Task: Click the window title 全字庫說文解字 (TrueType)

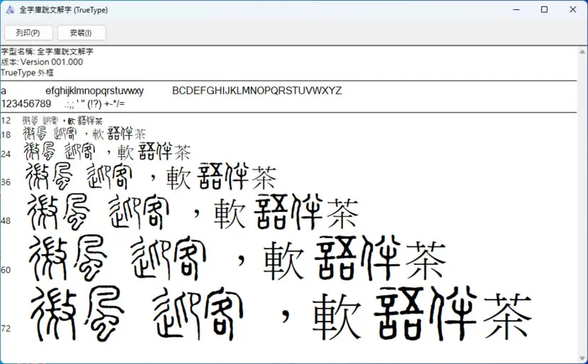Action: click(x=63, y=10)
